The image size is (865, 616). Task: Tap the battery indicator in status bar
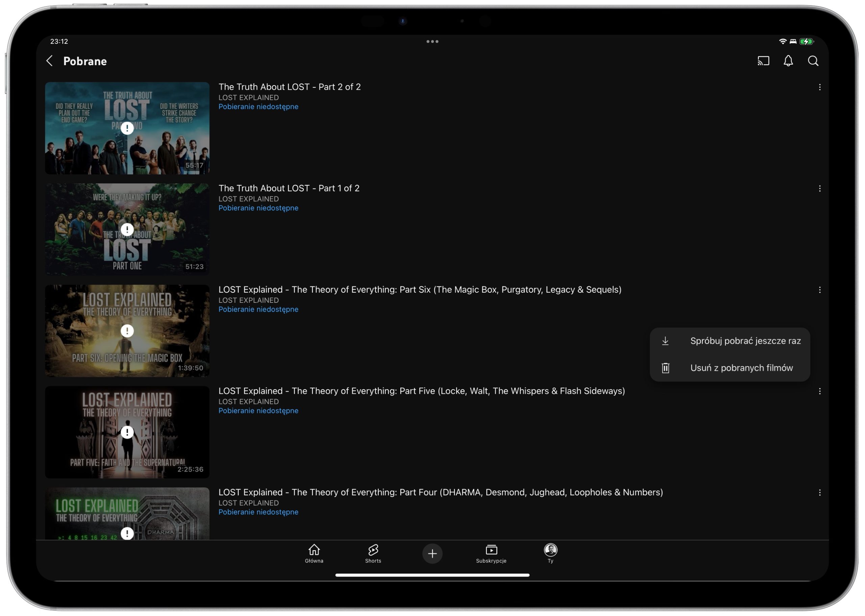click(807, 41)
